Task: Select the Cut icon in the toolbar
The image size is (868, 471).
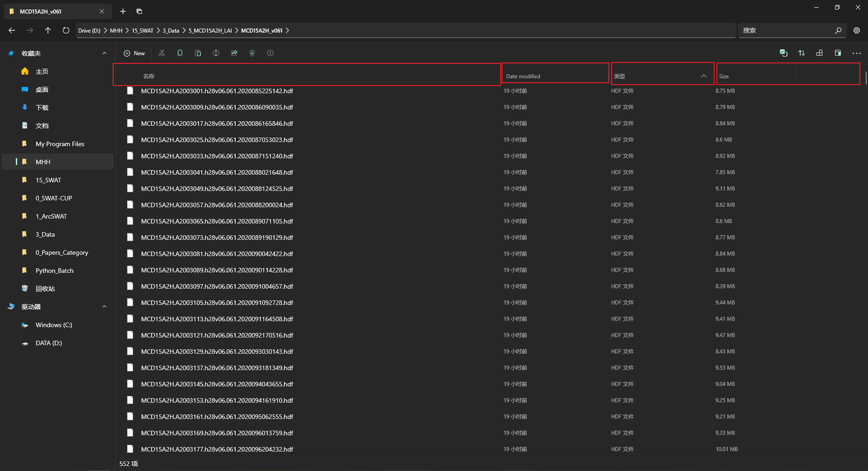Action: pos(161,53)
